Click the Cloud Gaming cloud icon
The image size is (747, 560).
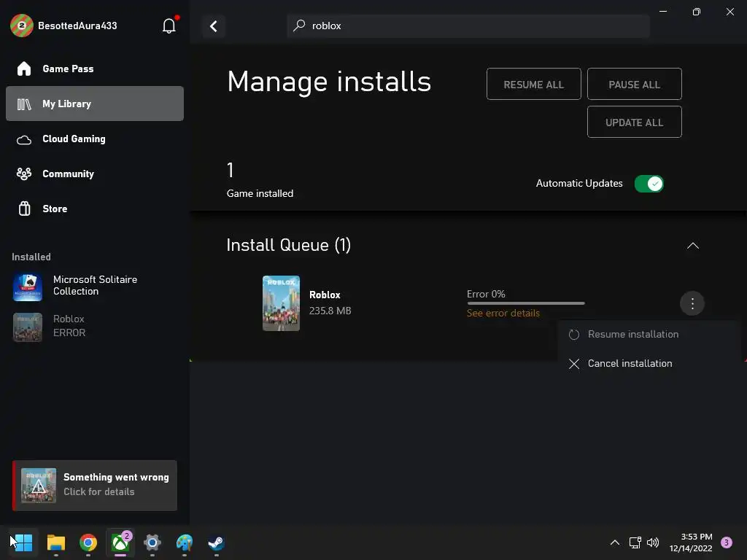[x=24, y=139]
